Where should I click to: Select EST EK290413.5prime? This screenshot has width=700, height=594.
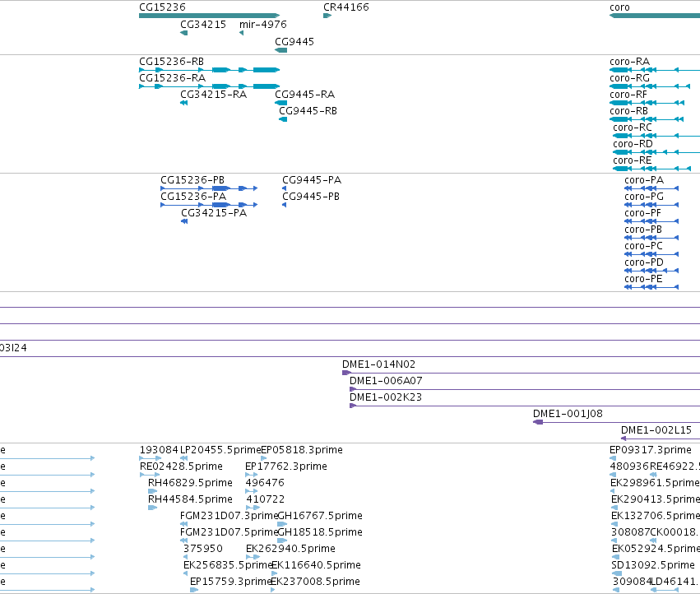pyautogui.click(x=614, y=508)
